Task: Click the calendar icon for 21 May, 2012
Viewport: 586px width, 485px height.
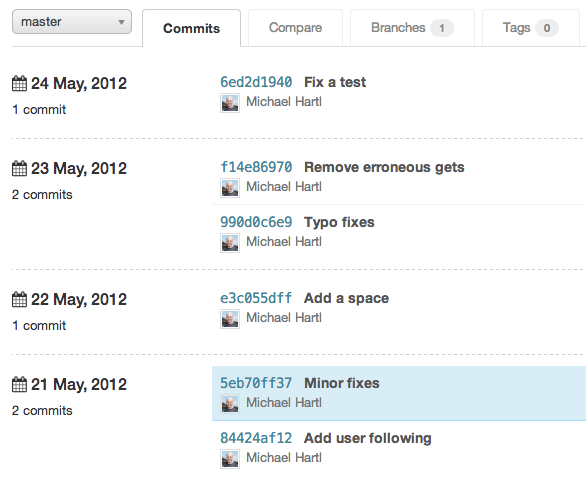Action: point(19,384)
